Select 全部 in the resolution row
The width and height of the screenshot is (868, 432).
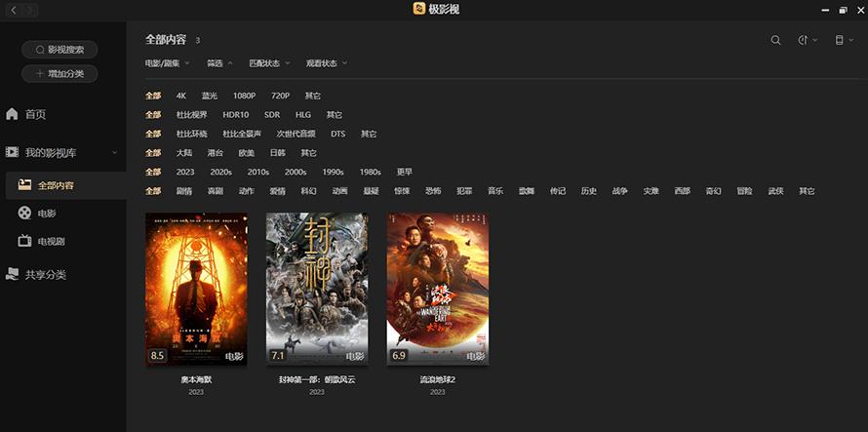(x=153, y=96)
